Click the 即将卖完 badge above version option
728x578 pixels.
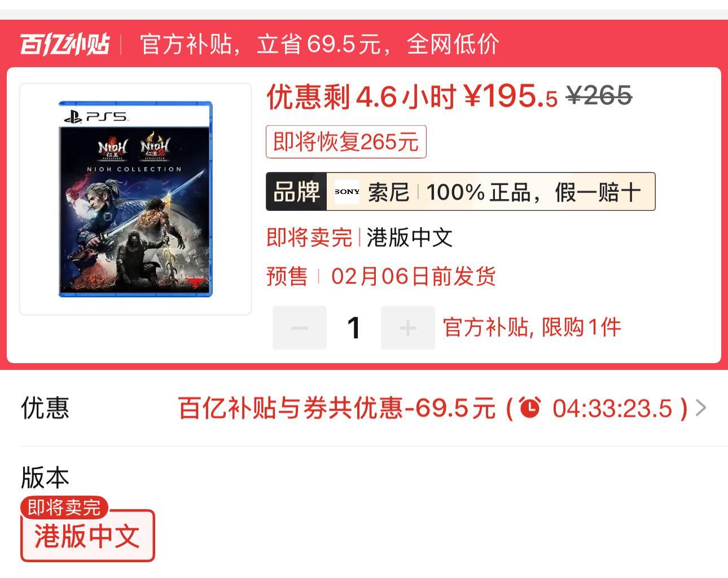coord(64,508)
